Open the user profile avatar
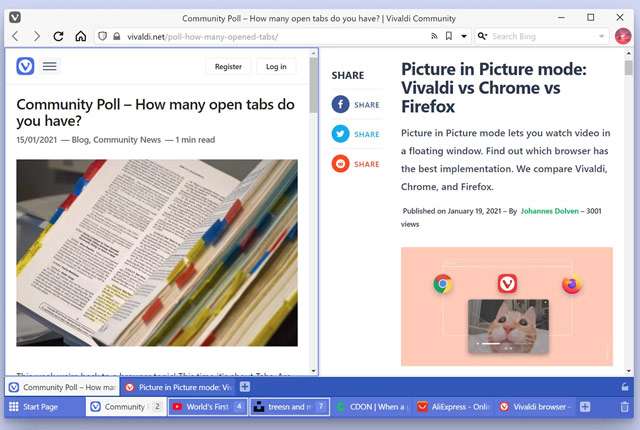 (x=623, y=36)
